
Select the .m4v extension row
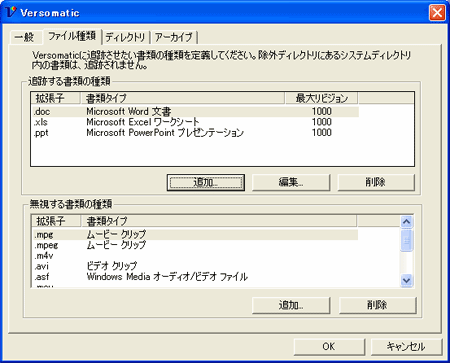coord(195,256)
